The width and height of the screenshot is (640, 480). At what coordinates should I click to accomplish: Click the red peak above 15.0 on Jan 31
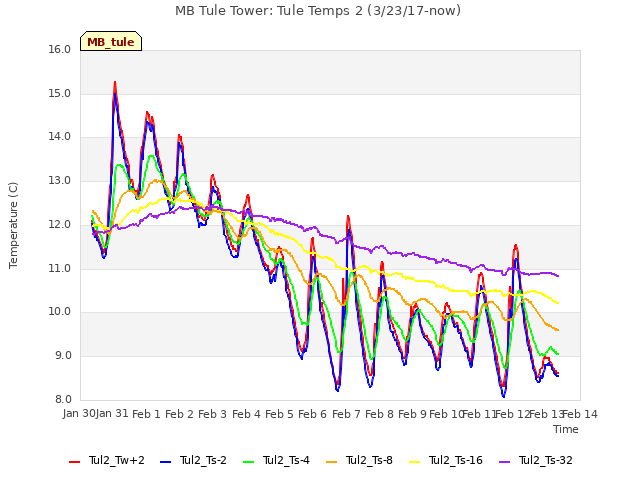115,83
